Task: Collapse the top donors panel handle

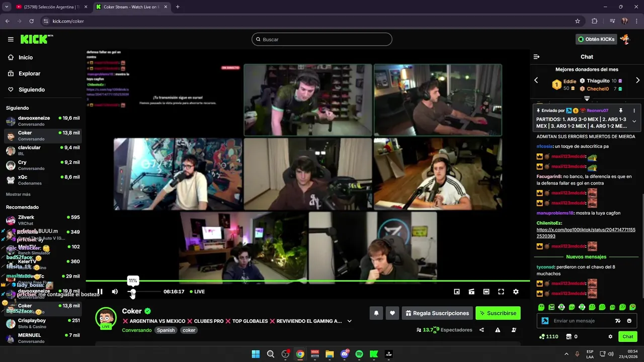Action: tap(587, 99)
